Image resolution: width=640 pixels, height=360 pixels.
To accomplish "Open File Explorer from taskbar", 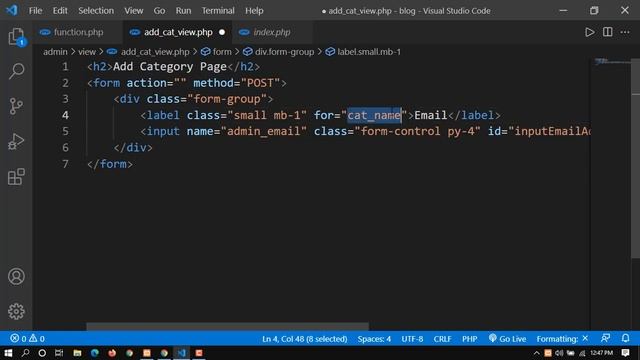I will pos(77,353).
